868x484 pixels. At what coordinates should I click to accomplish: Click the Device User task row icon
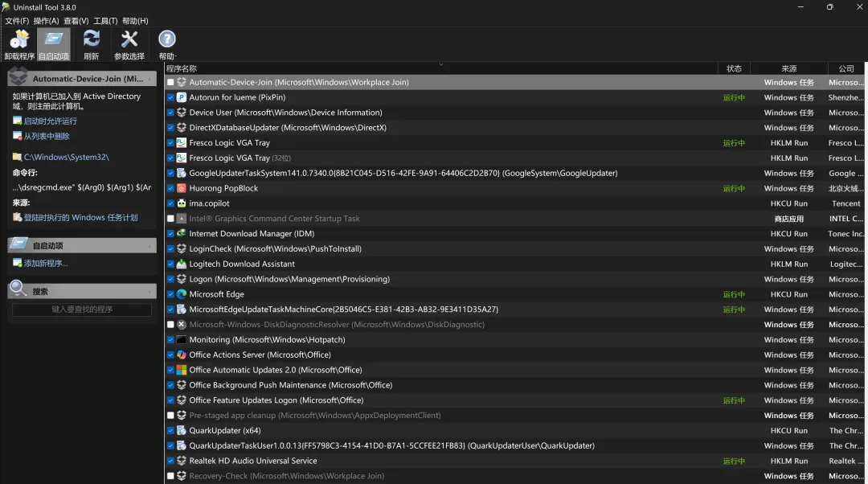181,113
